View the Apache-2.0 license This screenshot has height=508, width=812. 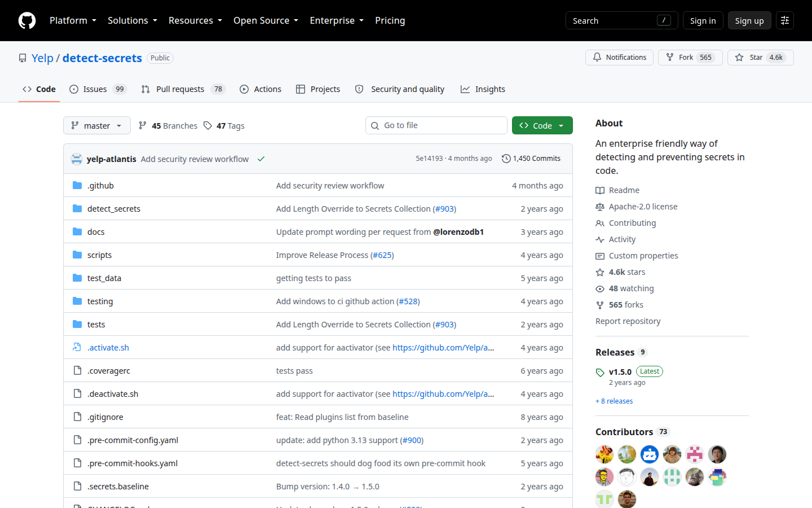[x=637, y=207]
